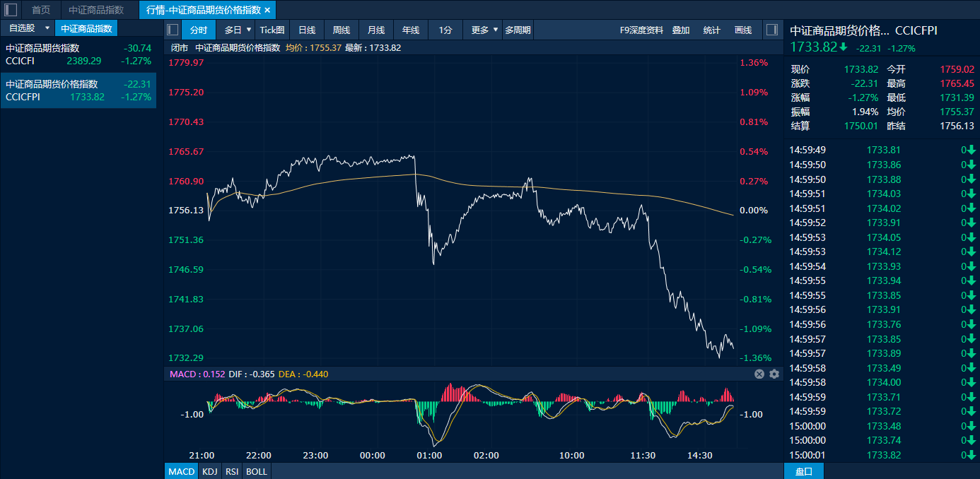This screenshot has width=980, height=479.
Task: Expand the 更多 periods dropdown
Action: point(495,30)
